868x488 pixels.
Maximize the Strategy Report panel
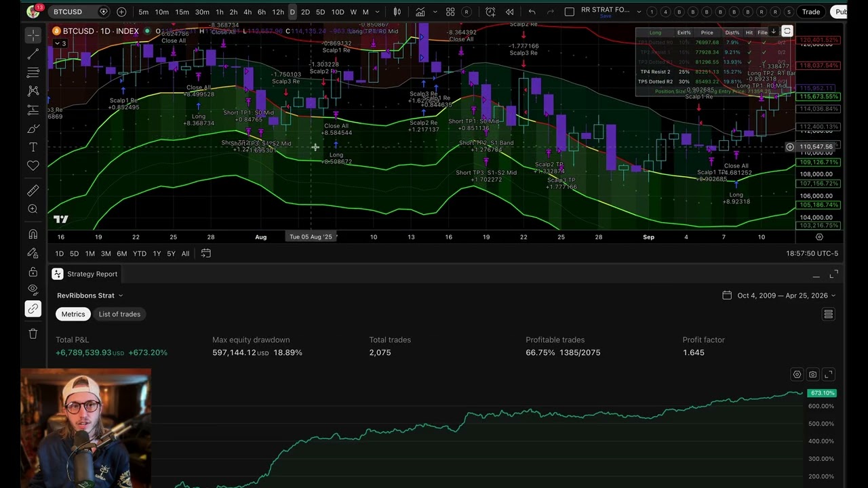pyautogui.click(x=833, y=274)
